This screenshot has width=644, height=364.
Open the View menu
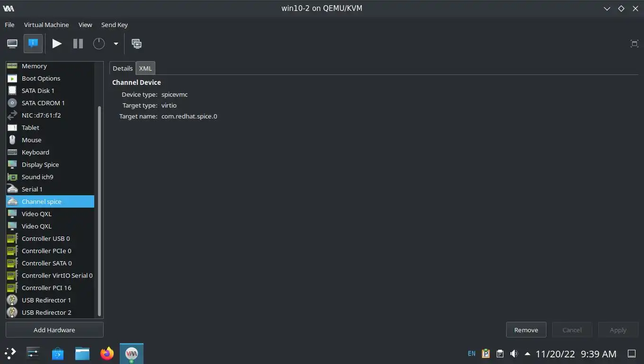click(85, 25)
